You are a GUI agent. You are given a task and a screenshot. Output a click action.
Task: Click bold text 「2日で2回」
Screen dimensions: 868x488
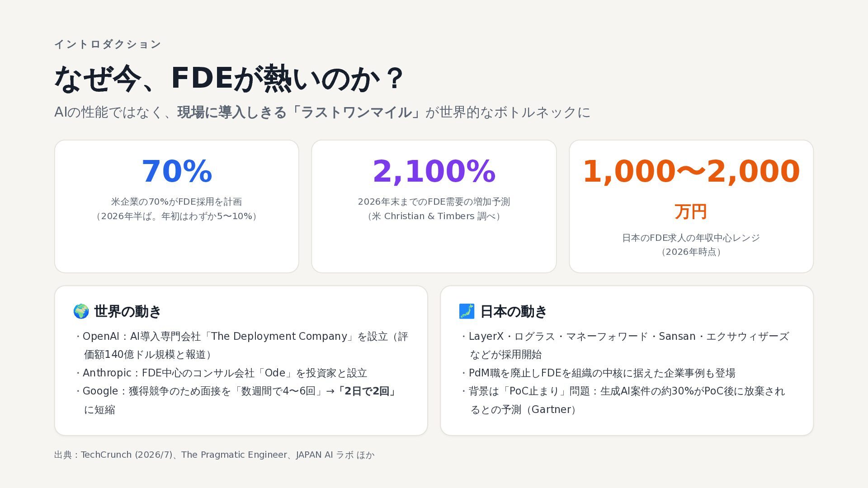pyautogui.click(x=368, y=391)
